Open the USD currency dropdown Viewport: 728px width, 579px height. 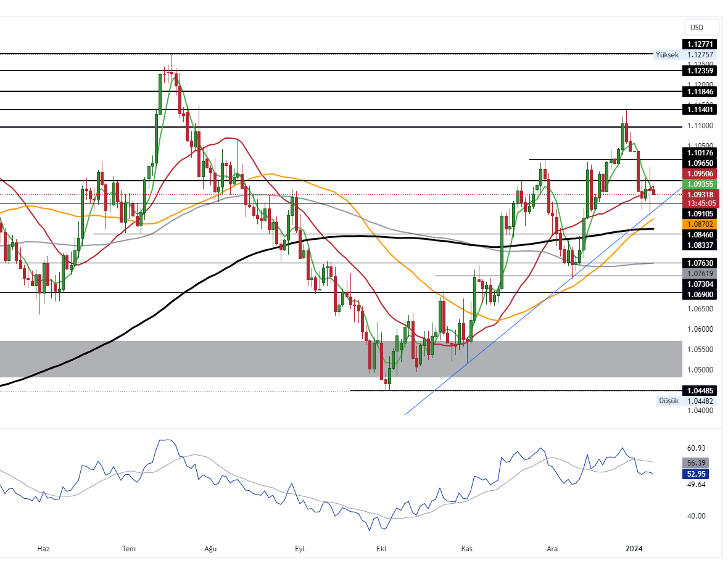click(701, 28)
